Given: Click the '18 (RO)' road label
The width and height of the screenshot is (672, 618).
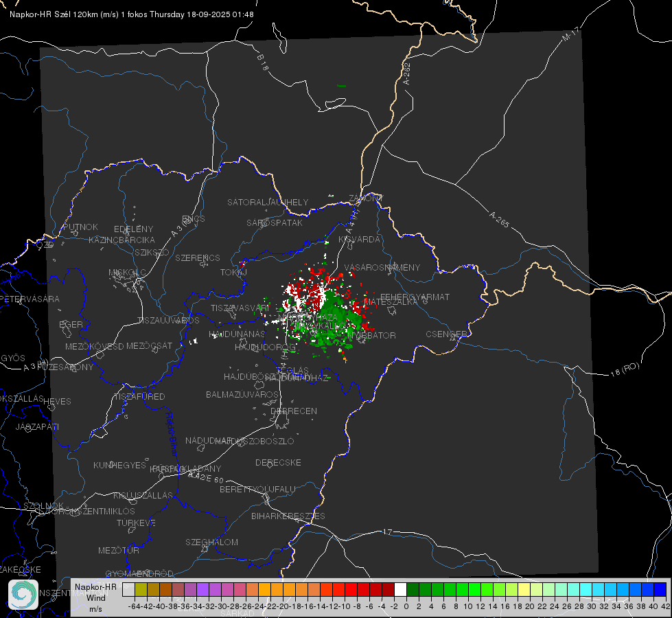Looking at the screenshot, I should pyautogui.click(x=625, y=369).
